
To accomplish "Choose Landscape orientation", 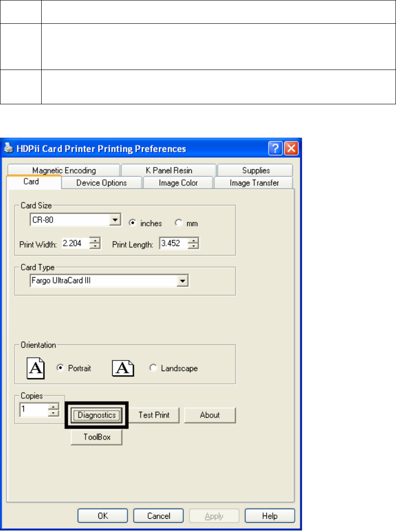I will pyautogui.click(x=153, y=368).
